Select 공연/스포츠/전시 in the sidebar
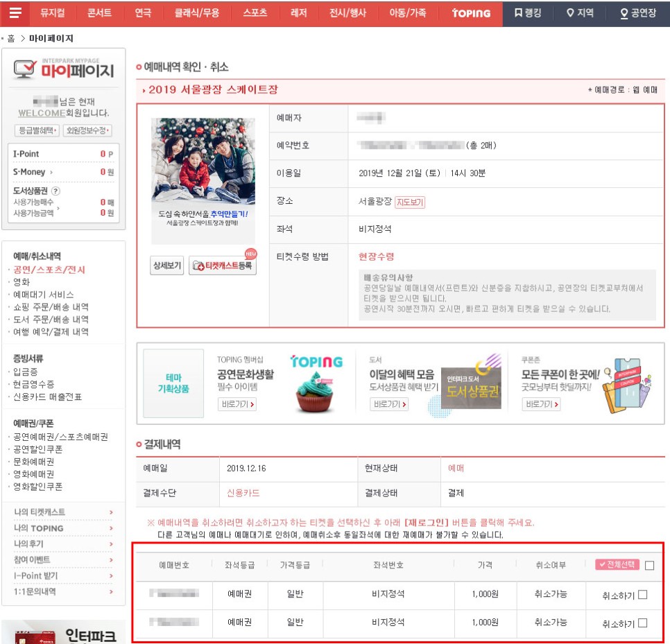This screenshot has width=670, height=644. pyautogui.click(x=49, y=270)
